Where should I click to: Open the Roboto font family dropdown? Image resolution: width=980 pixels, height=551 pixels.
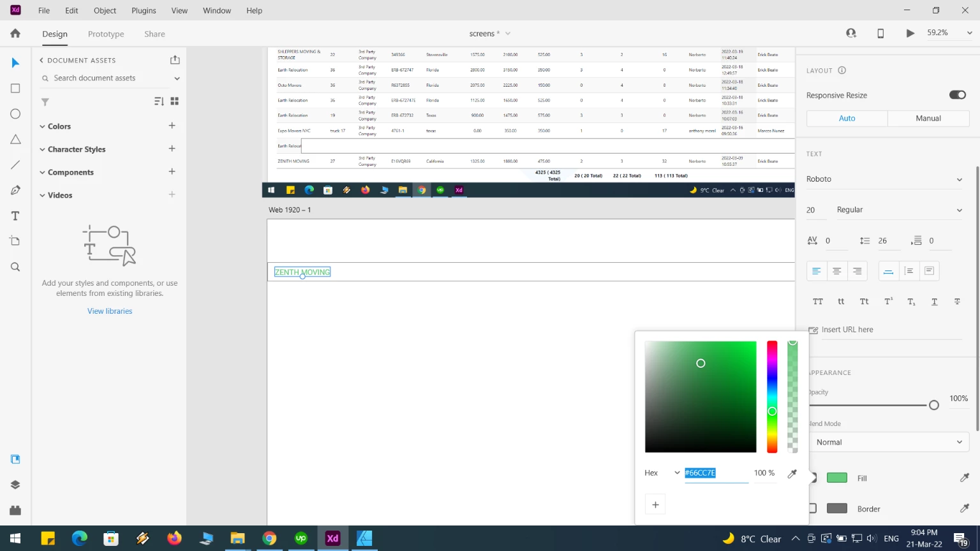(884, 179)
